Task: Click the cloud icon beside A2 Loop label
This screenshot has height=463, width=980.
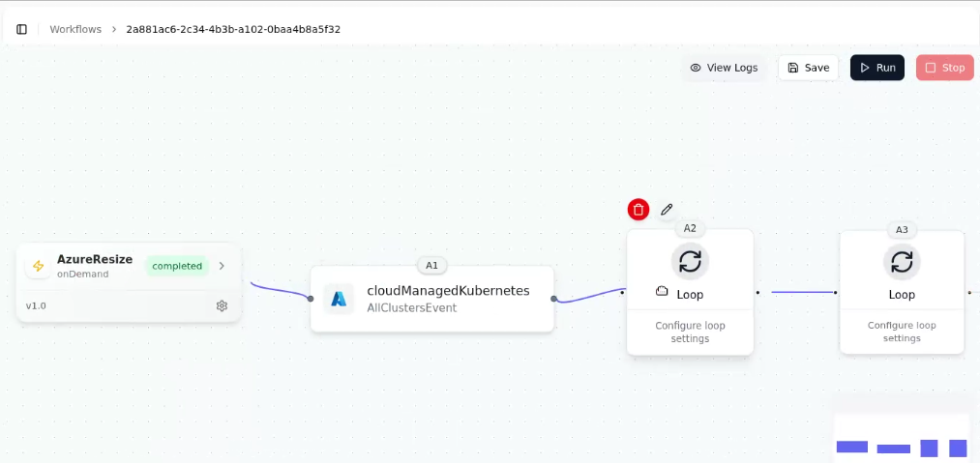Action: (663, 292)
